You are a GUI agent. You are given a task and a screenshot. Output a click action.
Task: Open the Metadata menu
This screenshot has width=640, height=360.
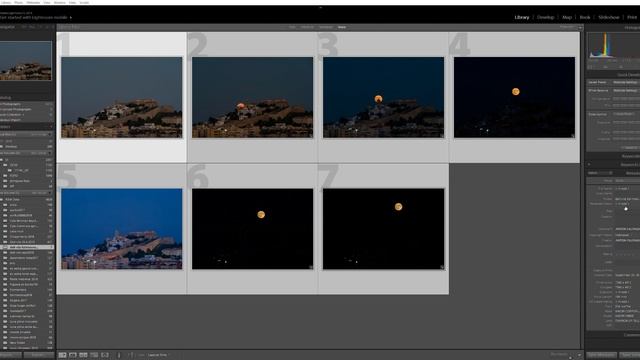[33, 2]
